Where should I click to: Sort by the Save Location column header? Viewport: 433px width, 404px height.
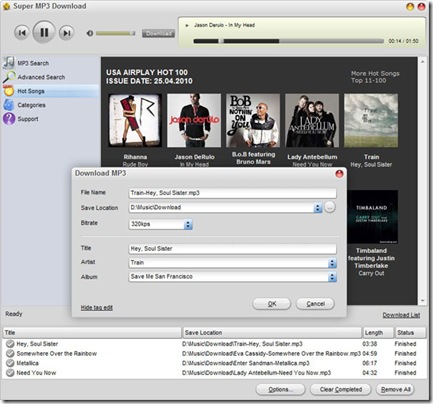coord(272,332)
